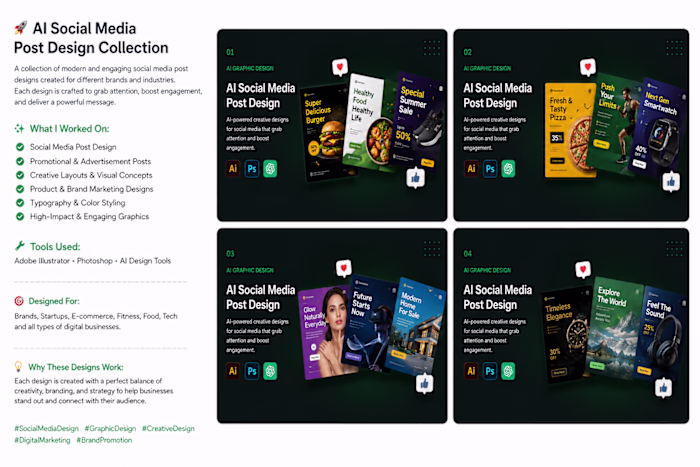Click the thumbs-up icon in card 03
Image resolution: width=700 pixels, height=467 pixels.
click(425, 384)
